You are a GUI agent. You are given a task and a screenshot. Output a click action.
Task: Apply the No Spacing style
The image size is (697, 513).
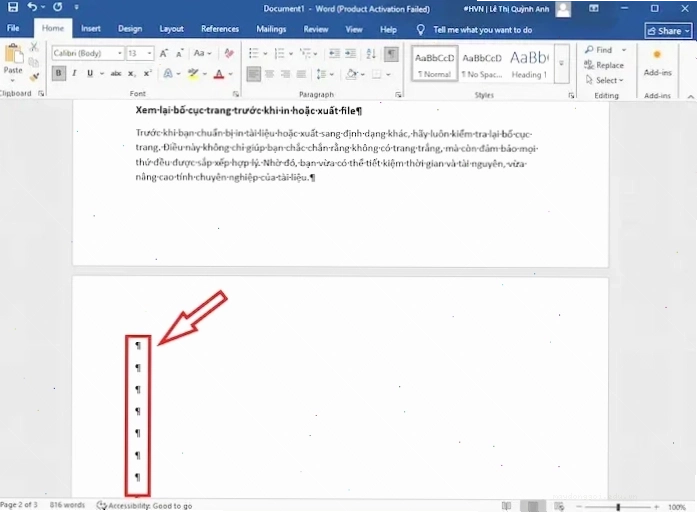tap(482, 64)
